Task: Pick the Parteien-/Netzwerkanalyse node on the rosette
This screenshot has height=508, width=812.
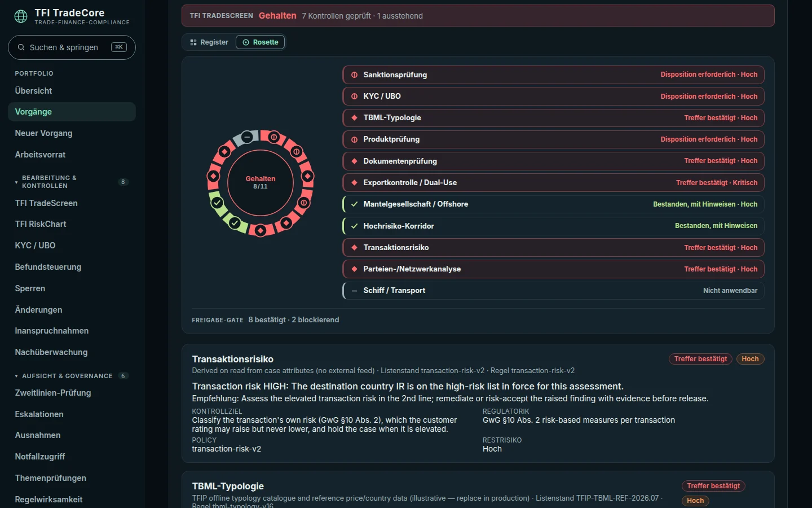Action: 224,151
